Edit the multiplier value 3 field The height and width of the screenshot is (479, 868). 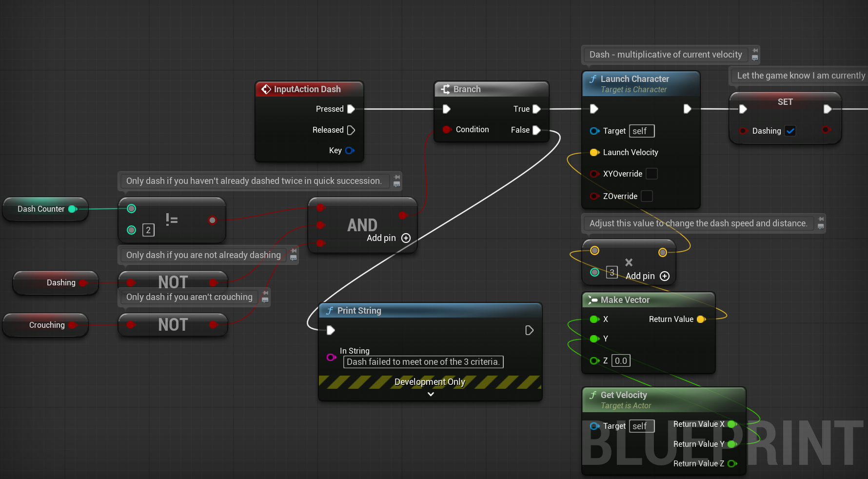pos(612,272)
